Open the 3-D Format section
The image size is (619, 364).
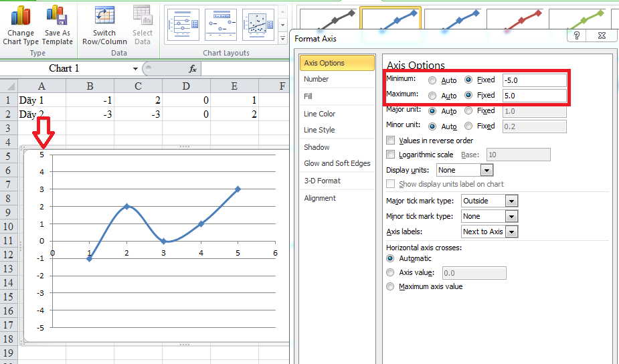point(322,181)
